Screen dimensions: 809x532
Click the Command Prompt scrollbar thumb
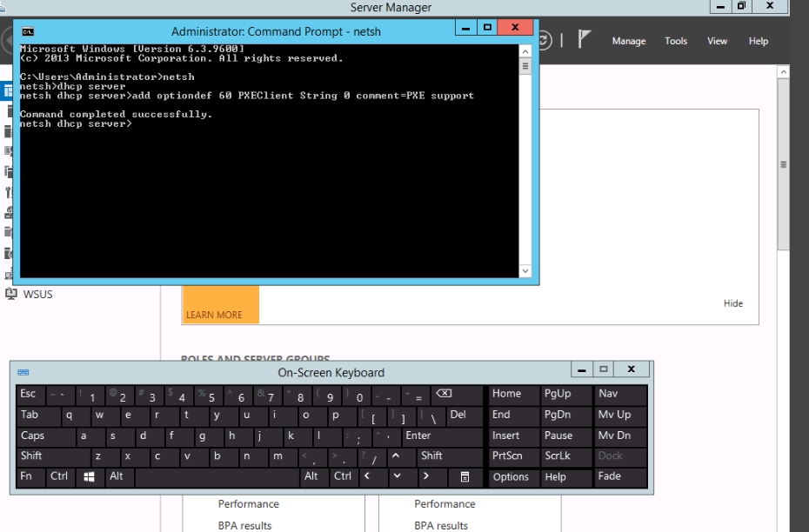pyautogui.click(x=525, y=66)
